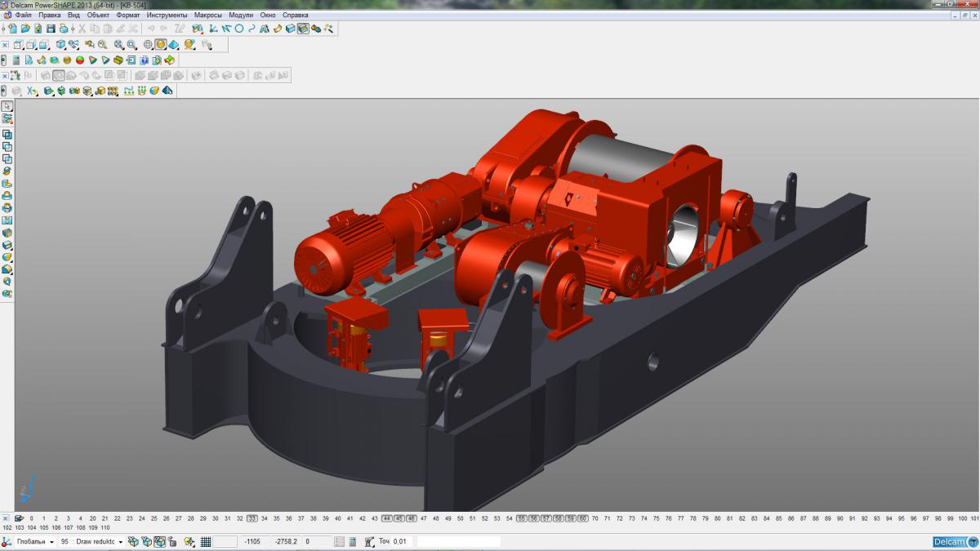Click the Delcam logo button
The height and width of the screenshot is (551, 980).
coord(955,542)
